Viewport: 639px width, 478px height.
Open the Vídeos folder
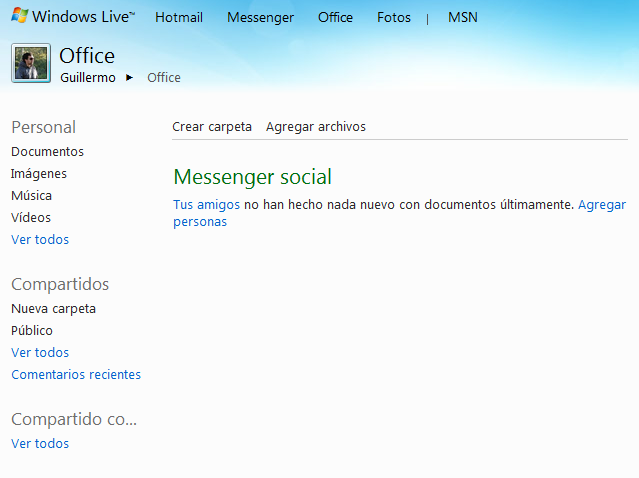[x=31, y=218]
